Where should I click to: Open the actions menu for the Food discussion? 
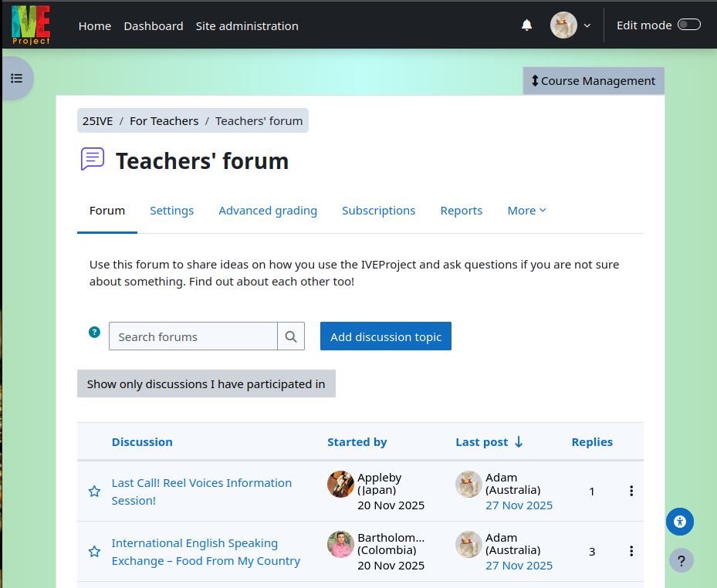[631, 551]
